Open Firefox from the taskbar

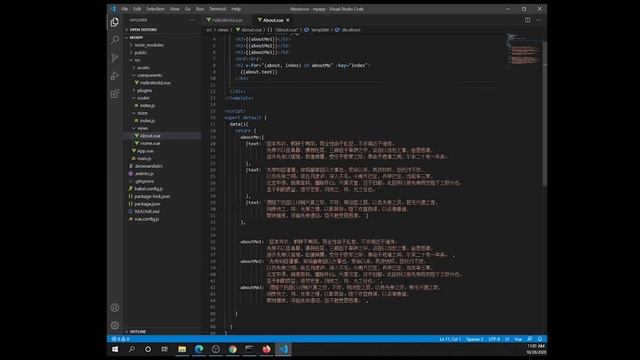[266, 349]
